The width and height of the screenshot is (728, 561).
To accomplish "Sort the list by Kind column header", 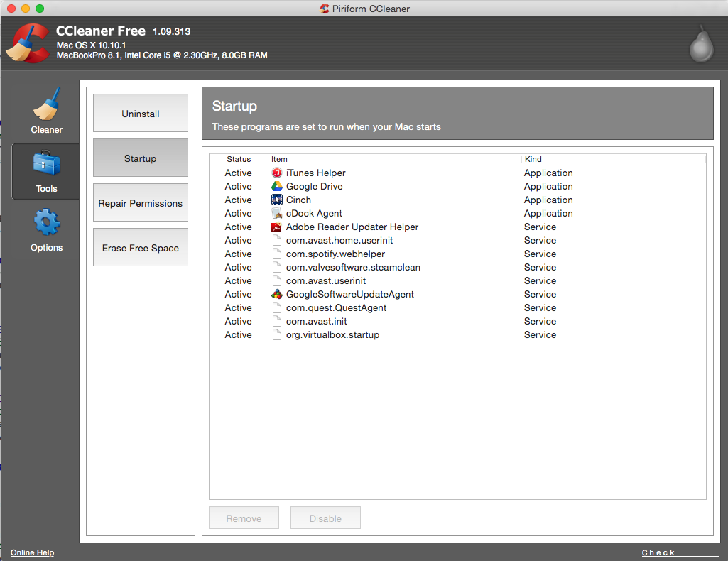I will (614, 159).
